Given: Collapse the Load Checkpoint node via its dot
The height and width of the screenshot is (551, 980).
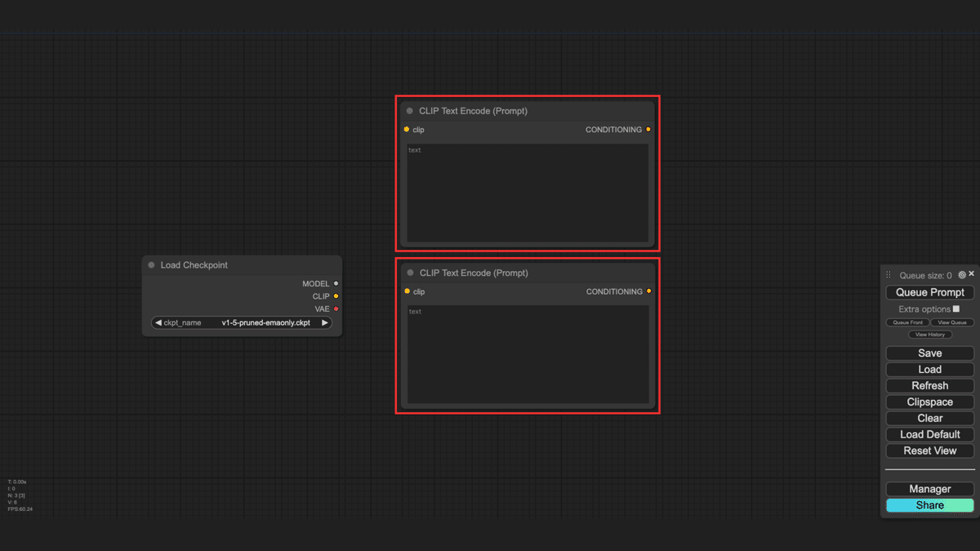Looking at the screenshot, I should [x=151, y=265].
